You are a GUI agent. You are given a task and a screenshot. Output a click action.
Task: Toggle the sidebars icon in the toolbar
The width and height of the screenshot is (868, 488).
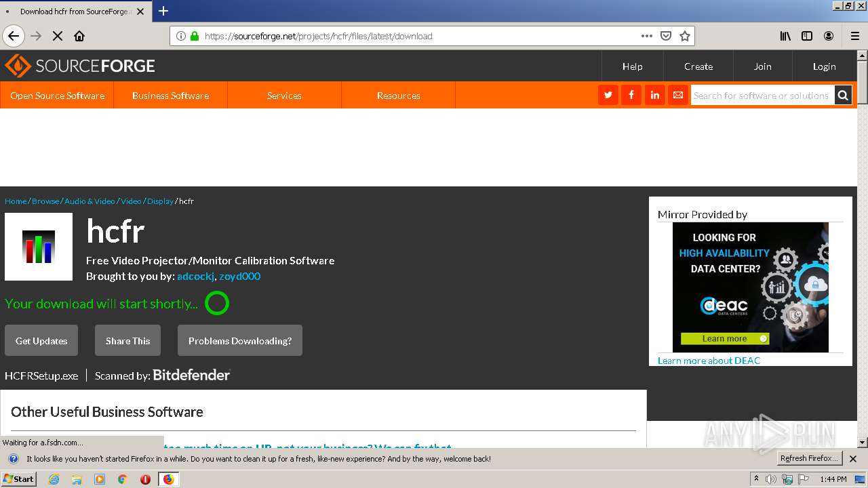pyautogui.click(x=807, y=36)
